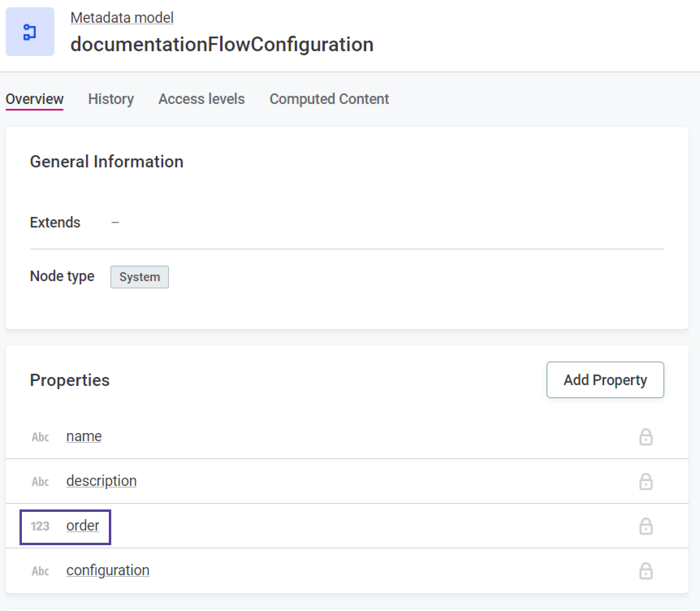
Task: Click the Abc type icon beside description
Action: 40,482
